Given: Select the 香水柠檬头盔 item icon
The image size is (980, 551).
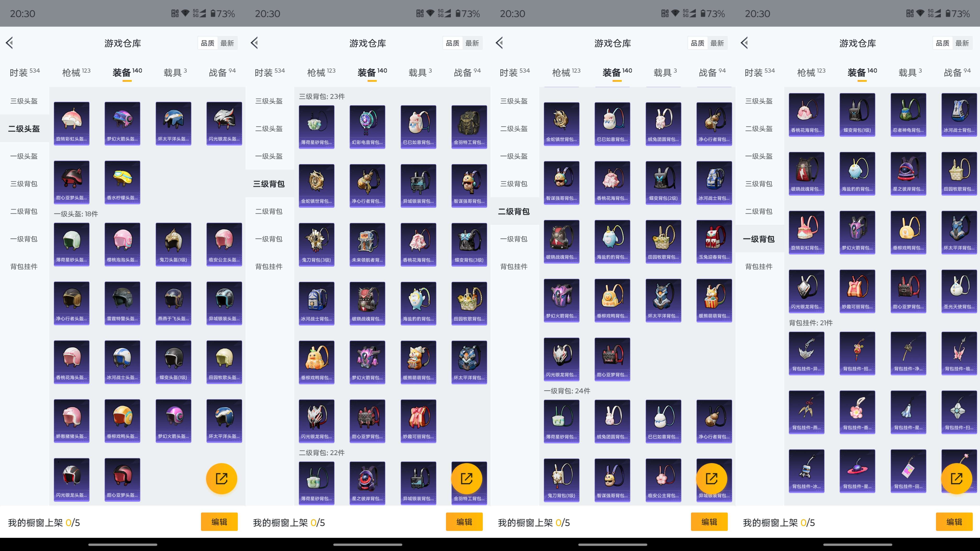Looking at the screenshot, I should coord(122,182).
